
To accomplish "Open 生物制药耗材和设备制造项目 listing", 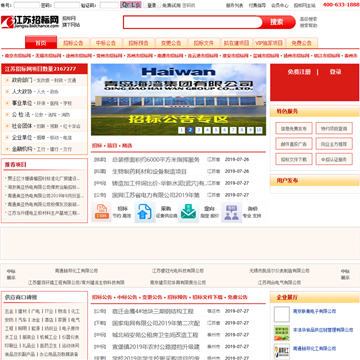I will [149, 171].
